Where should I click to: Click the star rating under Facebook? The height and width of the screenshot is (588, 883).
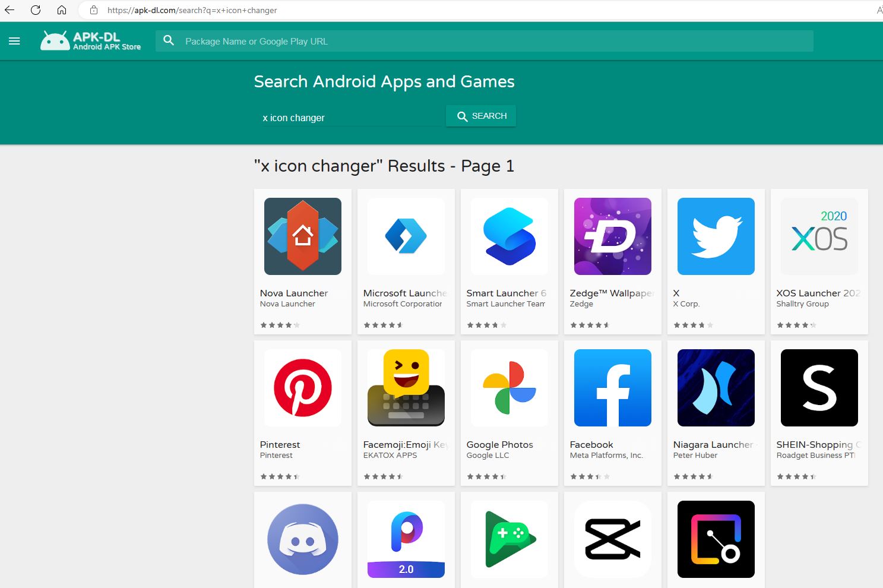590,476
